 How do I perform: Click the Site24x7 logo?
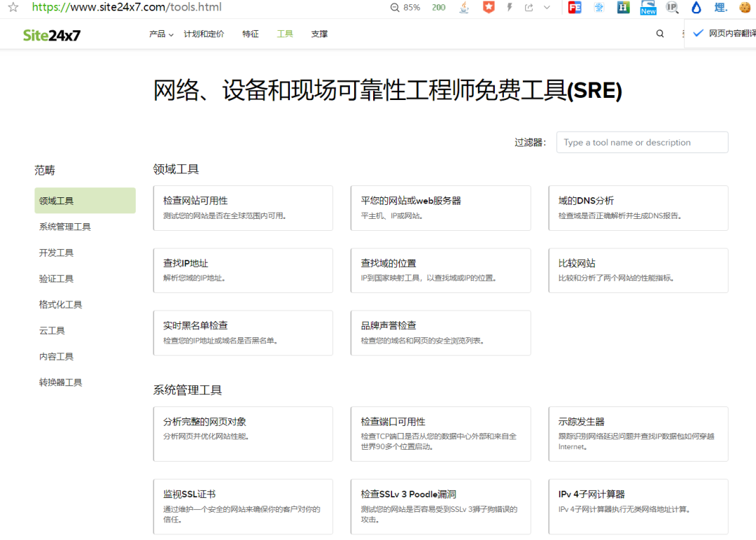click(52, 35)
